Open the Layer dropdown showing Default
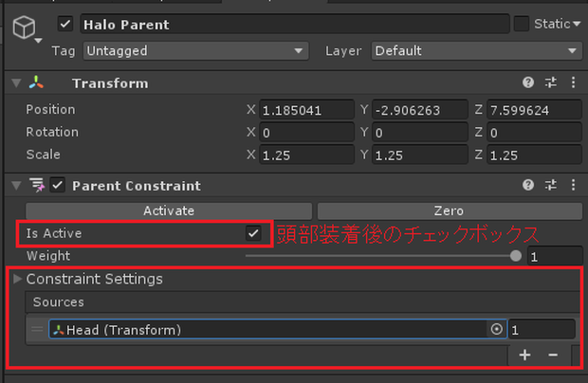This screenshot has width=588, height=383. (x=477, y=50)
